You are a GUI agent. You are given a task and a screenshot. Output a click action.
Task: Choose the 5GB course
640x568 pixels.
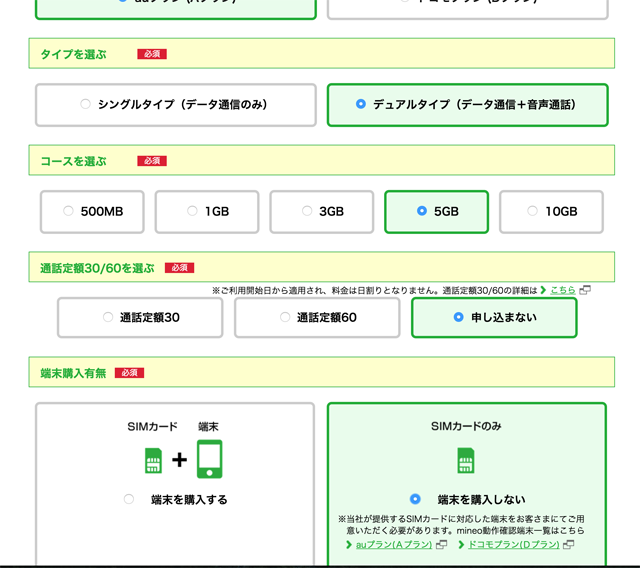(x=436, y=211)
